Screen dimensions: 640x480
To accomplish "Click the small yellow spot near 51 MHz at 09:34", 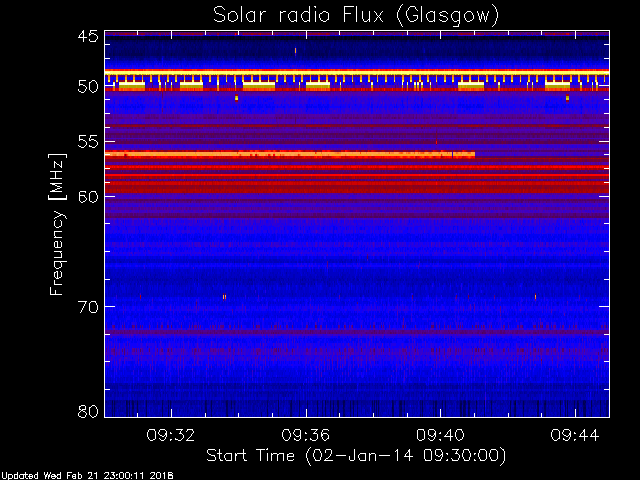I will 236,98.
